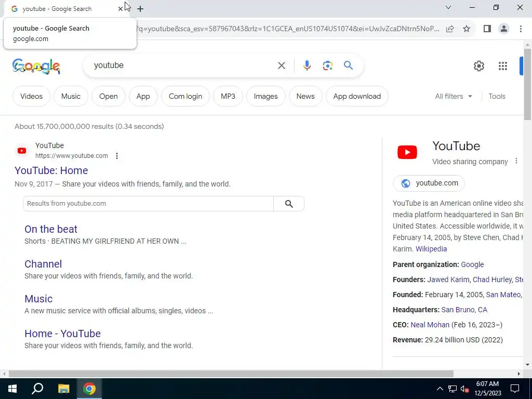Expand the All filters dropdown
The height and width of the screenshot is (399, 532).
[x=454, y=96]
